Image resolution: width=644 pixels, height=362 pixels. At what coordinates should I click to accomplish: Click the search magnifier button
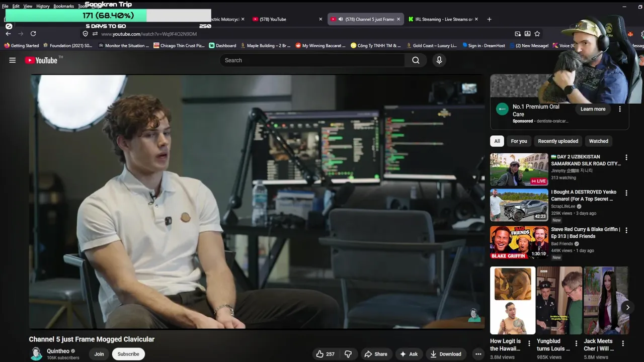pos(416,60)
